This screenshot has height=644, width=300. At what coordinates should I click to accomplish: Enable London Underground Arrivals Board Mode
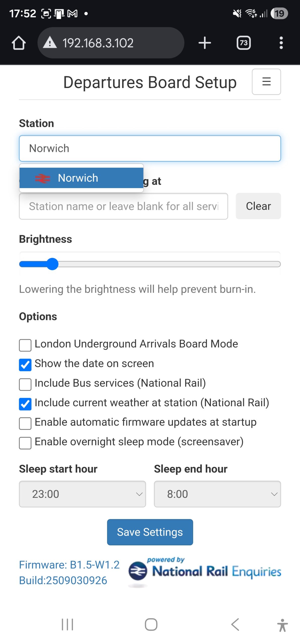point(25,345)
